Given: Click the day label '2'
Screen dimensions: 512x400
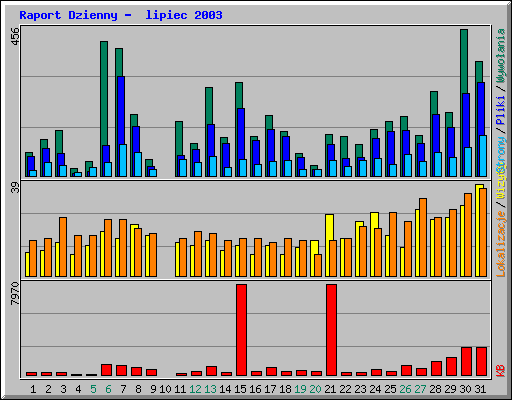Looking at the screenshot, I should [x=48, y=389].
